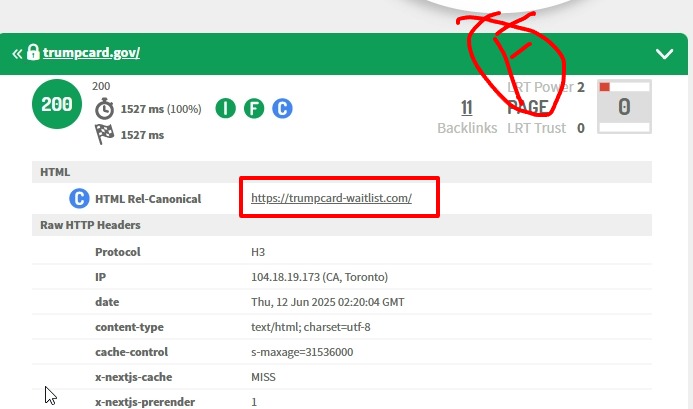The width and height of the screenshot is (693, 409).
Task: Open the 11 backlinks count link
Action: click(467, 107)
